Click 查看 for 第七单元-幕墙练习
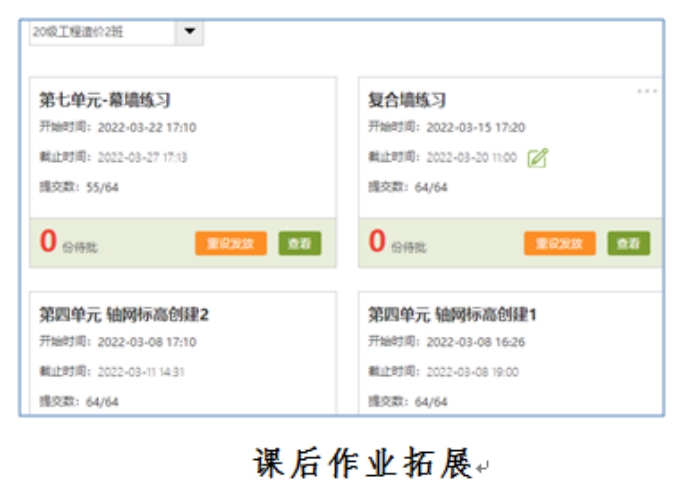The width and height of the screenshot is (687, 490). tap(300, 243)
